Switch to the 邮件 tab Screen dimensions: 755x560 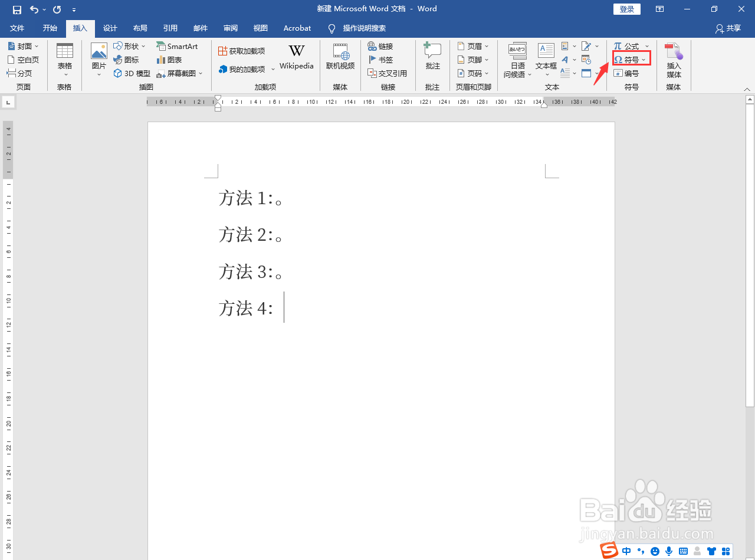click(201, 28)
